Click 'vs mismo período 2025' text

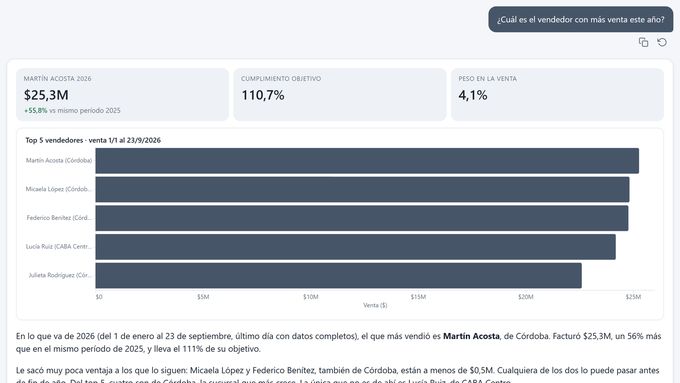click(85, 111)
